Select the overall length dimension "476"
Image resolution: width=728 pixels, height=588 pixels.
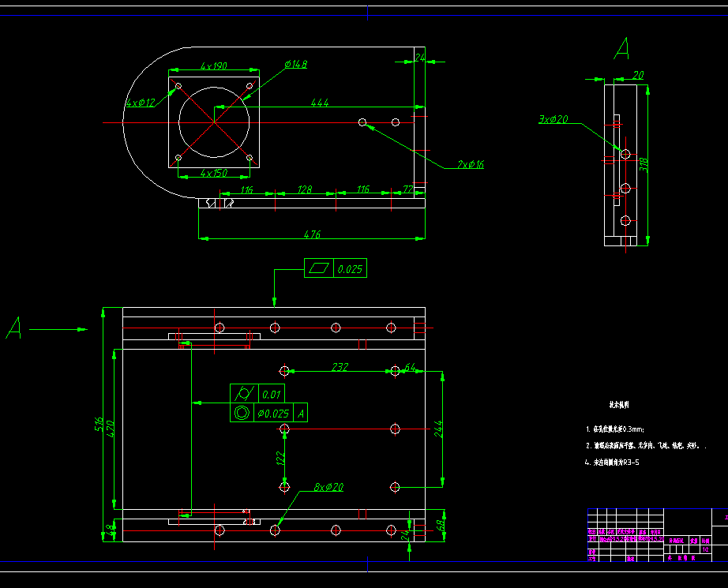(x=312, y=234)
